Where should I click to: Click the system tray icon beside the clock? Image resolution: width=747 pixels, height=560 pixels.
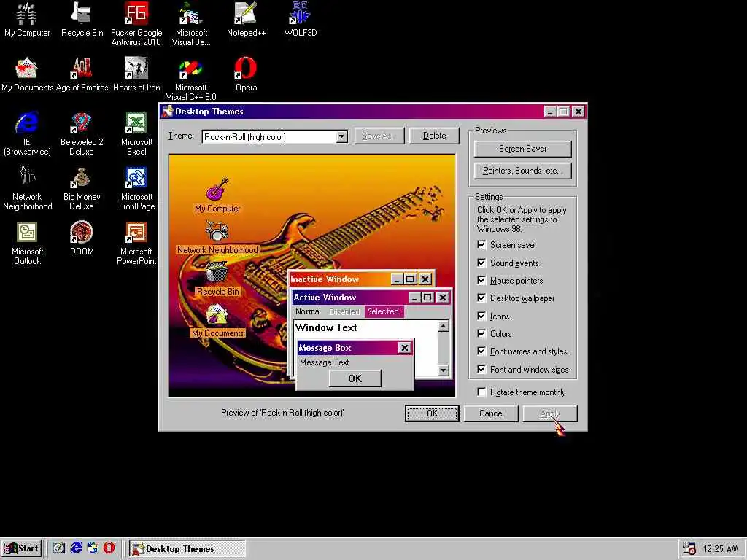pos(689,548)
